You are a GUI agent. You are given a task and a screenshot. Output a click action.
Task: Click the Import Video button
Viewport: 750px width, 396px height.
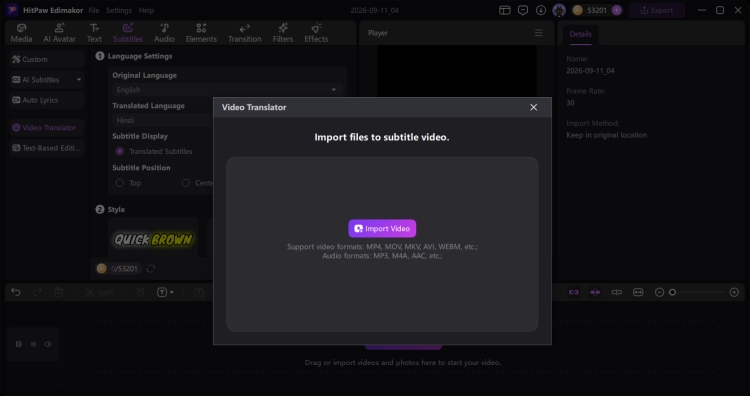382,229
